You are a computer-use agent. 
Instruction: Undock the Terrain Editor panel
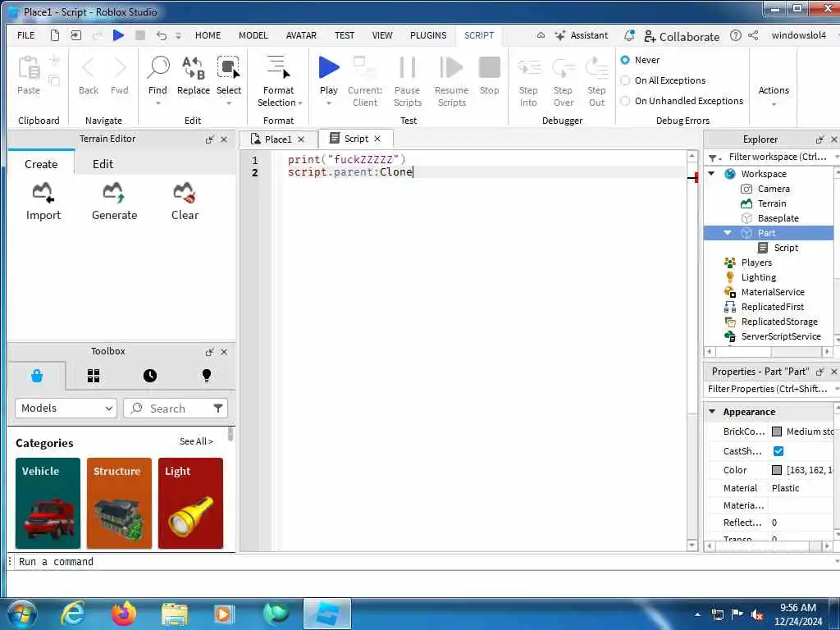pos(209,139)
